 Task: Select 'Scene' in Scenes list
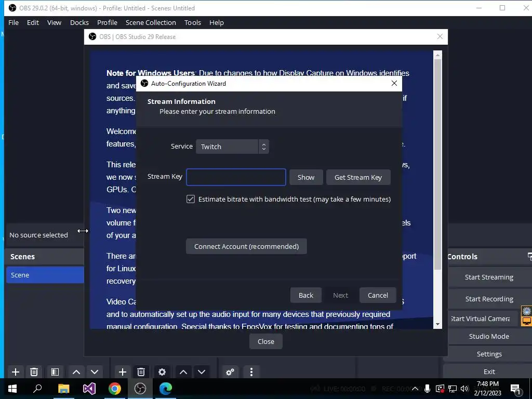coord(45,275)
